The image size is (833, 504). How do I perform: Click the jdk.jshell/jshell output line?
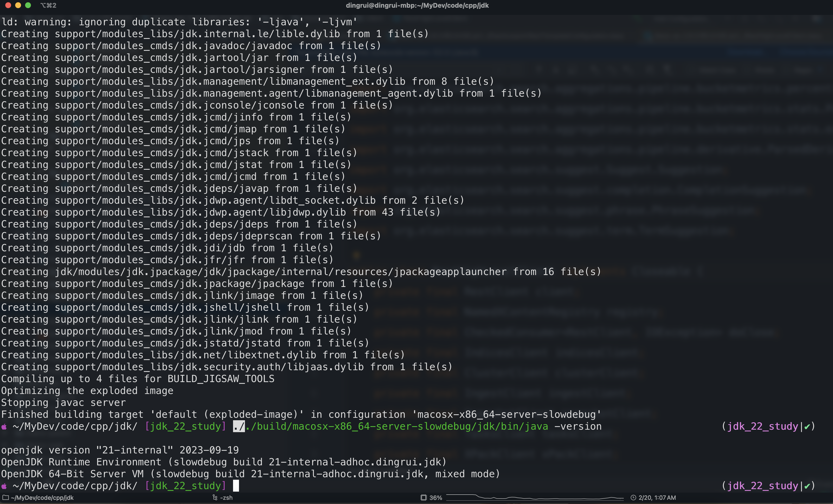pyautogui.click(x=185, y=308)
